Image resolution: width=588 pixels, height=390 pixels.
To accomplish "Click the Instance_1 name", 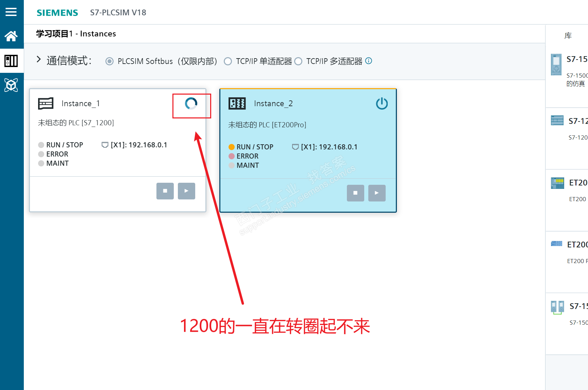I will (x=81, y=103).
